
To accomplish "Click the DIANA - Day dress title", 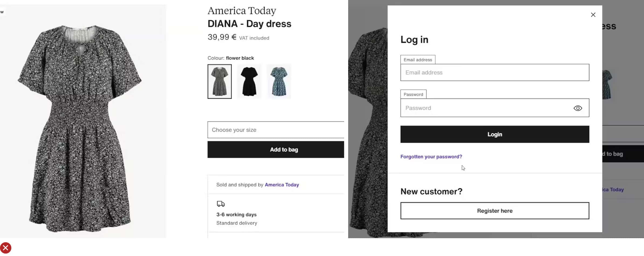I will [249, 24].
